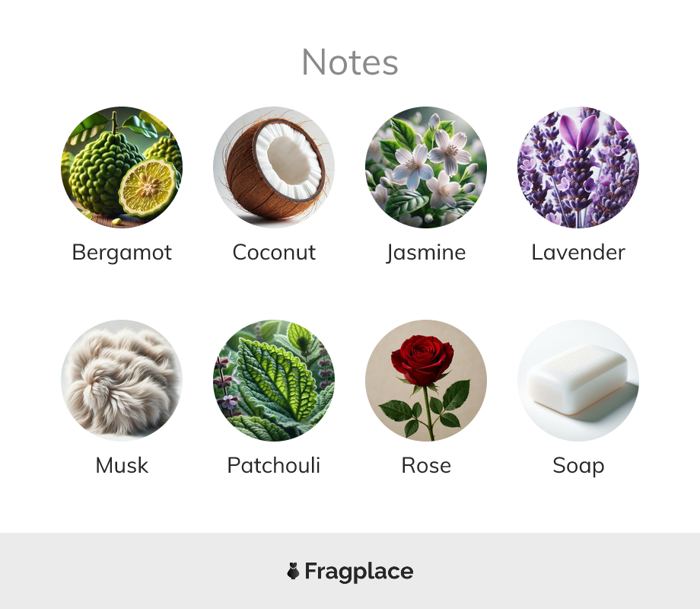Click the Bergamot fruit image

click(122, 167)
